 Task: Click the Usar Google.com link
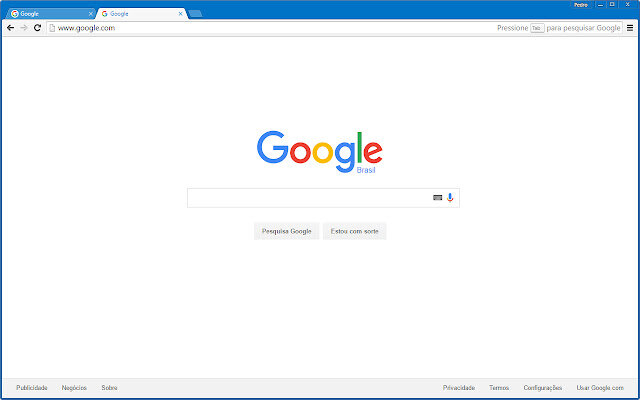tap(600, 388)
